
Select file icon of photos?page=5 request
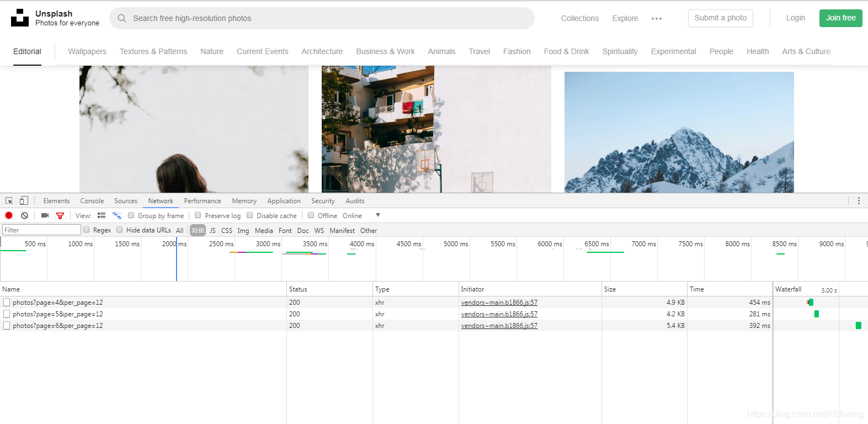pos(7,314)
